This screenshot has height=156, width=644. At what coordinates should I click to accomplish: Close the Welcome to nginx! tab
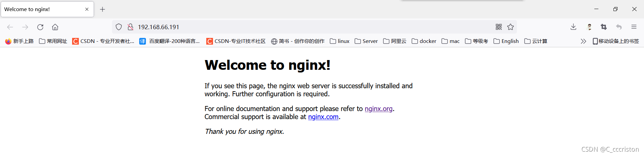pyautogui.click(x=87, y=9)
